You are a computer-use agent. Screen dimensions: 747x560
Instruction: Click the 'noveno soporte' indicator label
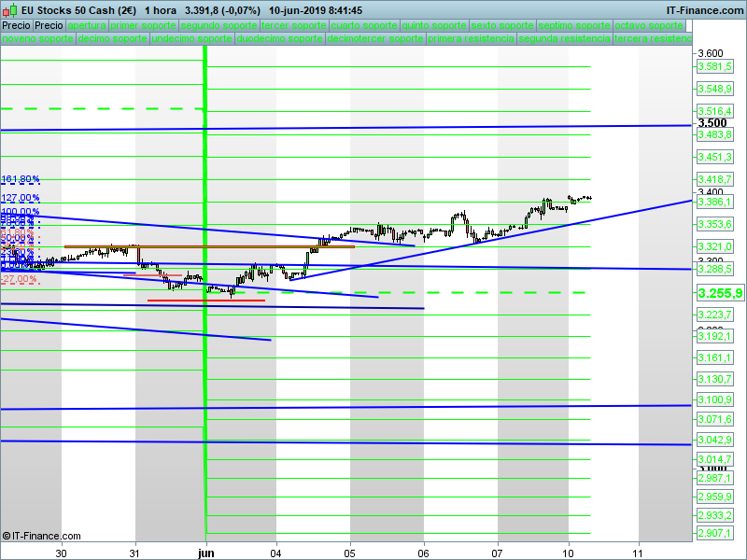click(38, 39)
